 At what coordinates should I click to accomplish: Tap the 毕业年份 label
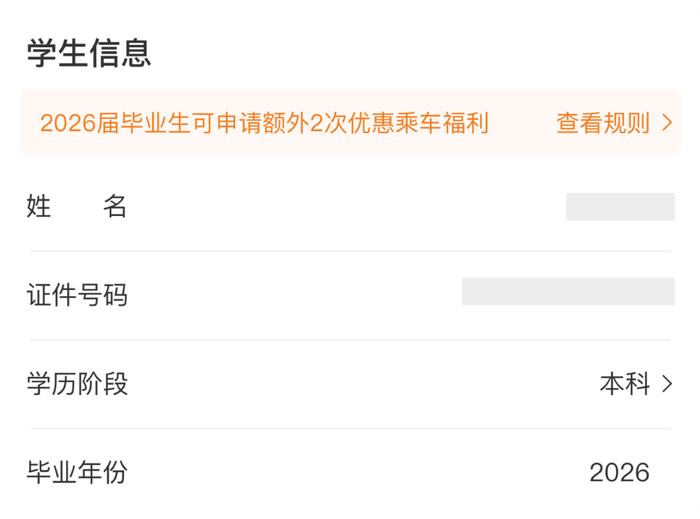[x=77, y=472]
